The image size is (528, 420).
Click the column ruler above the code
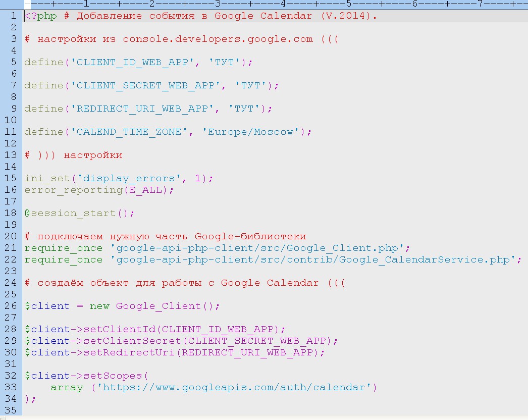click(276, 4)
